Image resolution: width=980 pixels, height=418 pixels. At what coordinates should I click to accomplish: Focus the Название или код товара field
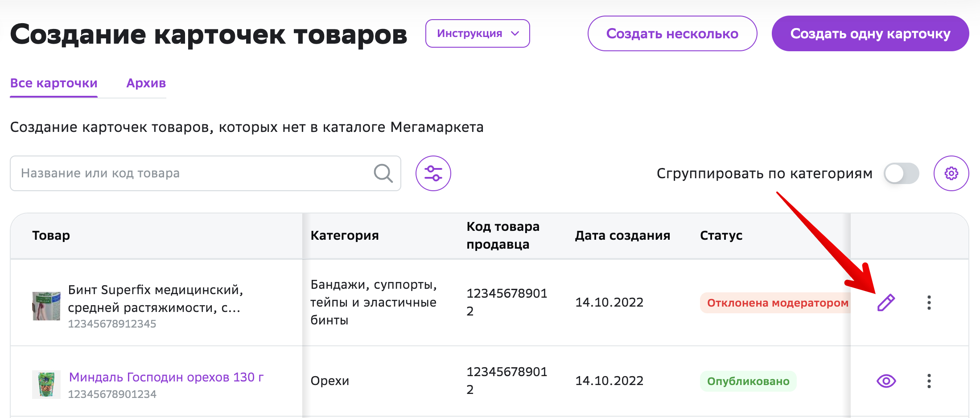[x=206, y=173]
